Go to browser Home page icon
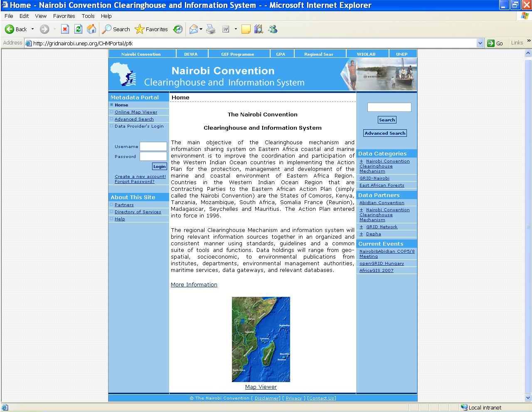Viewport: 532px width, 412px height. click(91, 29)
